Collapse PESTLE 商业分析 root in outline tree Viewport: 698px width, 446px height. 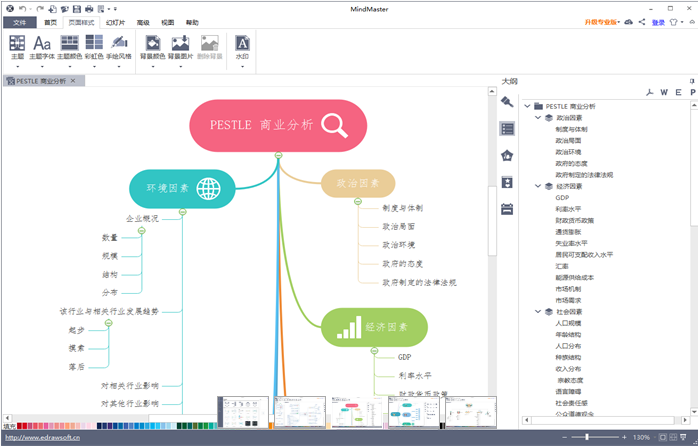tap(528, 106)
